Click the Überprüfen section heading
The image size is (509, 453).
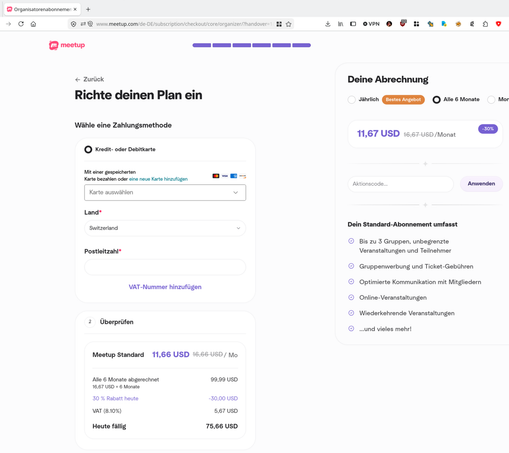pos(116,322)
